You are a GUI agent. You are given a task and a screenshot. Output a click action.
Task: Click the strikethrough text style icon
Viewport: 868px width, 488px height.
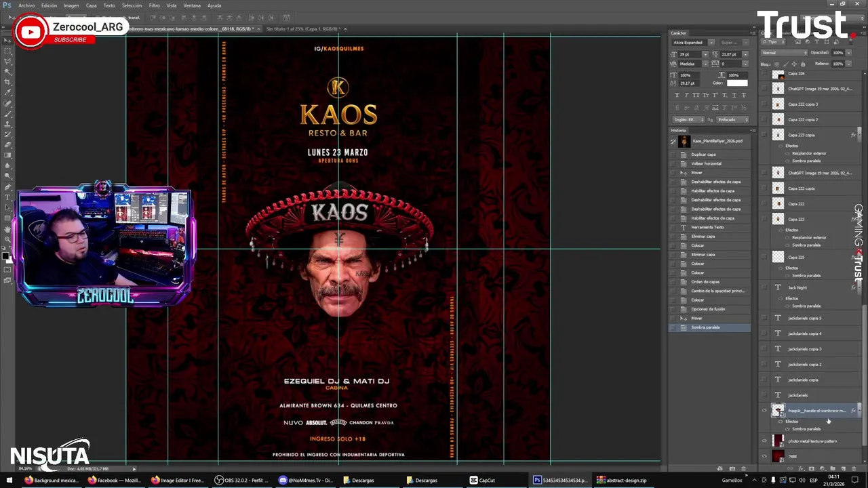click(x=744, y=95)
